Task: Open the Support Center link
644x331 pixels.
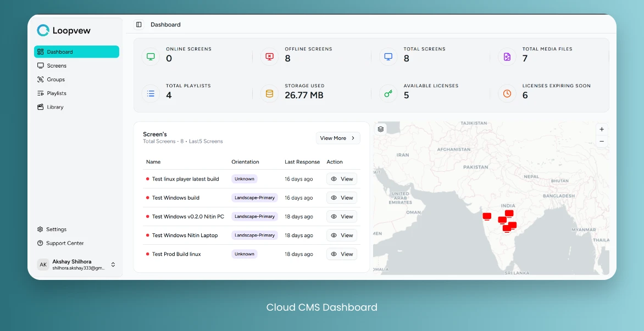Action: (76, 243)
